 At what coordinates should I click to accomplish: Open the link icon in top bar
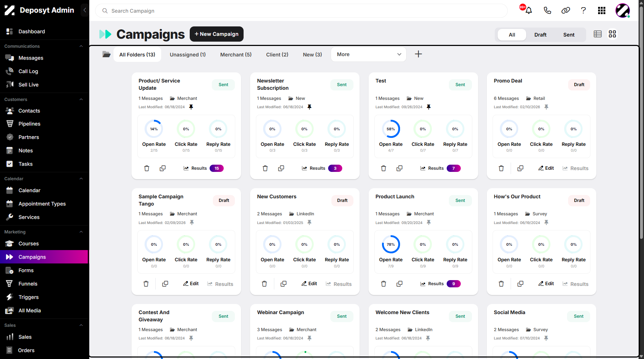point(566,10)
